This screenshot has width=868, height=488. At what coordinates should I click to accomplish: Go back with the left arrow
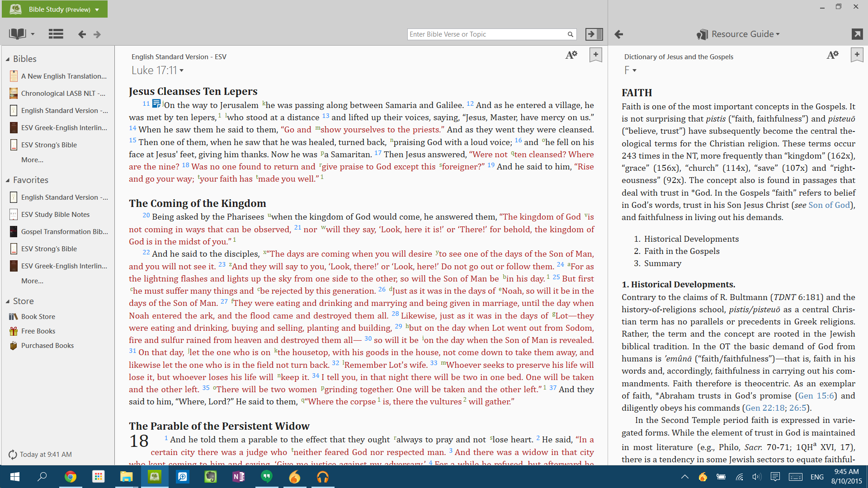82,34
